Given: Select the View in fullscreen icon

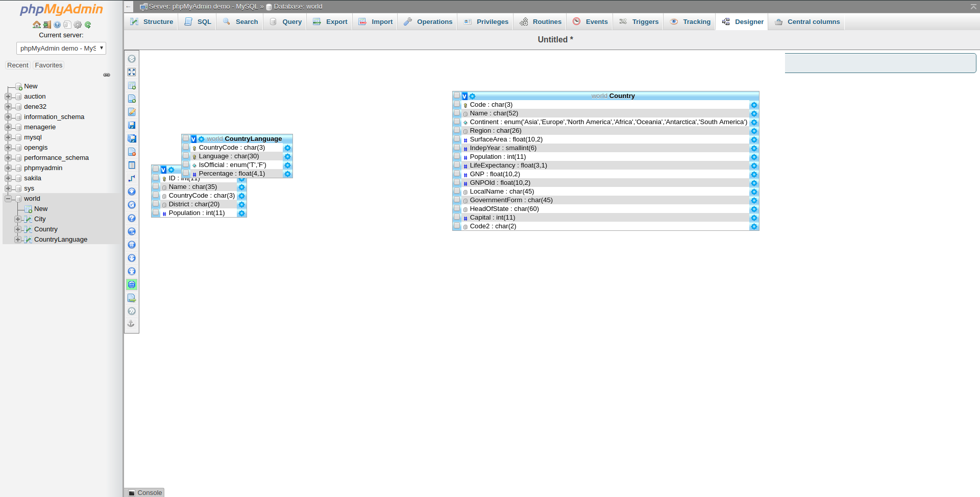Looking at the screenshot, I should click(x=132, y=72).
